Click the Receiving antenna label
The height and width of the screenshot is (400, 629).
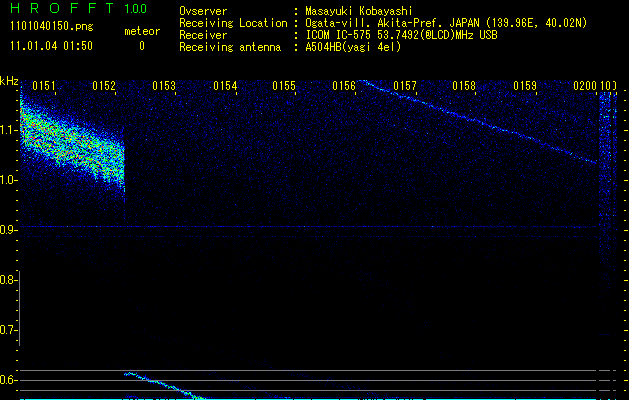coord(230,47)
